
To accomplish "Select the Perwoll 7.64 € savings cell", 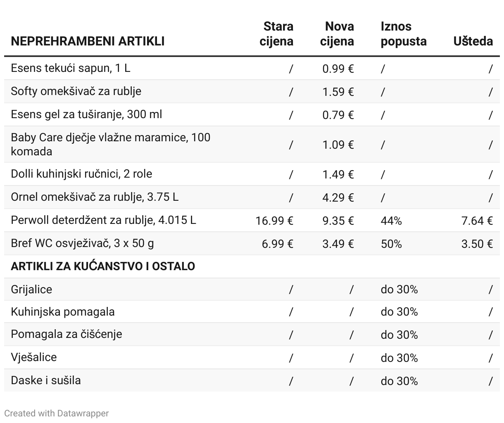I will pyautogui.click(x=477, y=221).
